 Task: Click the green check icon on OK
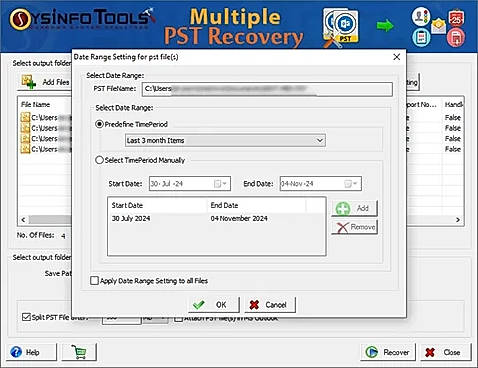point(199,305)
